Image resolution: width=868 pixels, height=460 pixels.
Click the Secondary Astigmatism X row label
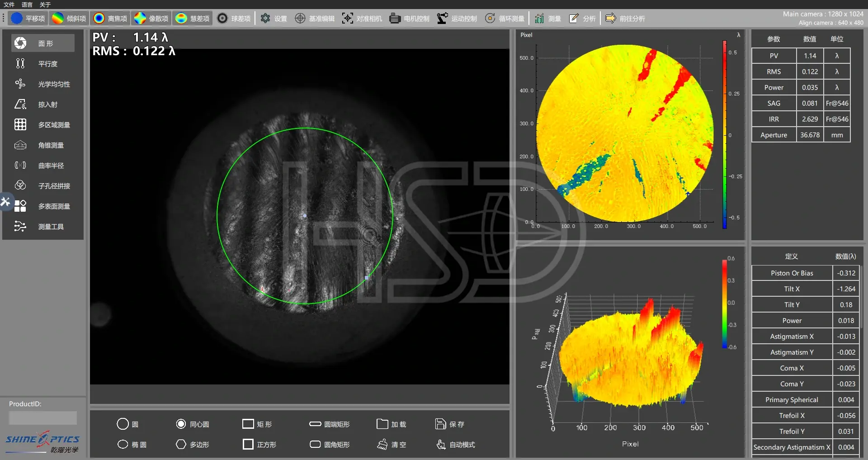792,447
